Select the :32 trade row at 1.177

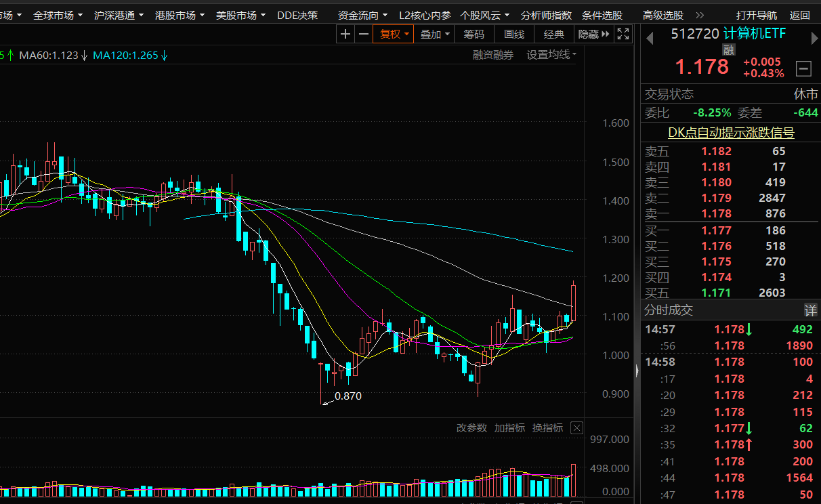pos(731,428)
